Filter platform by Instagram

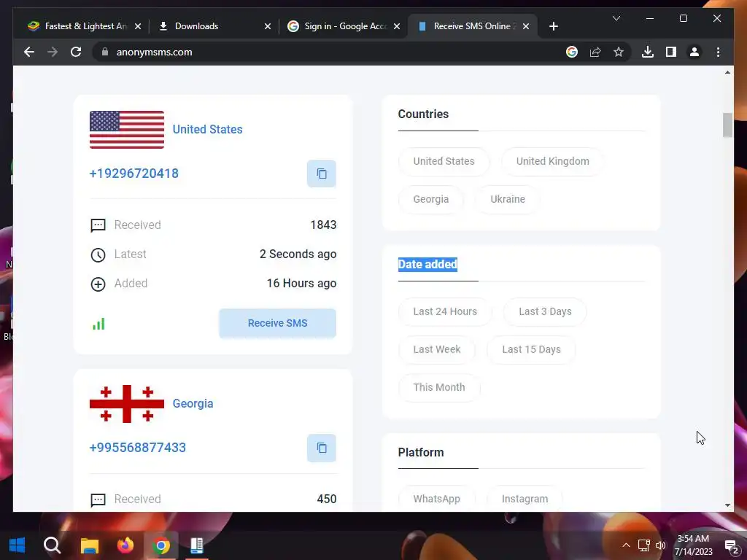pos(525,499)
